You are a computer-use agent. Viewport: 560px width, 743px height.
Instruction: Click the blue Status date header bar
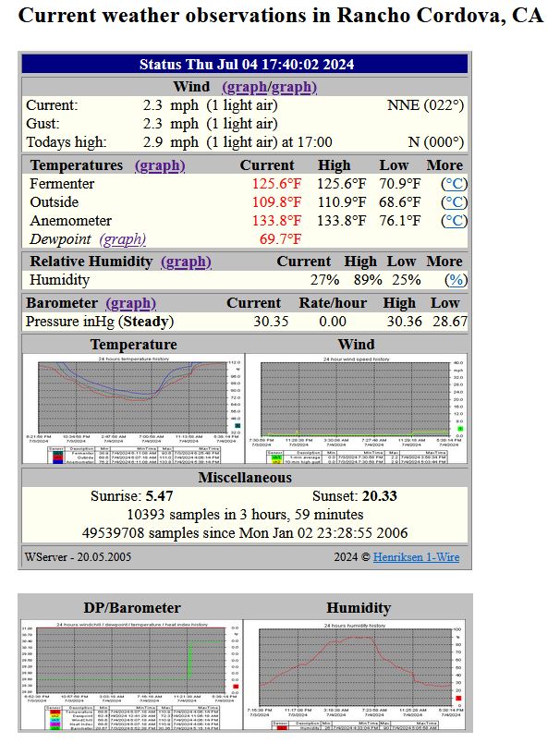pyautogui.click(x=247, y=65)
